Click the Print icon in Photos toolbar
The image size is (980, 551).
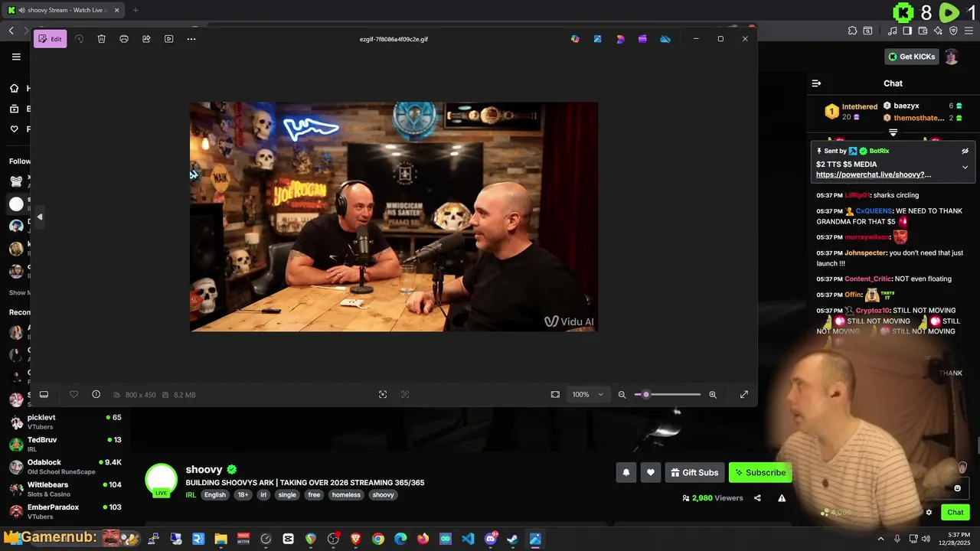click(x=124, y=39)
